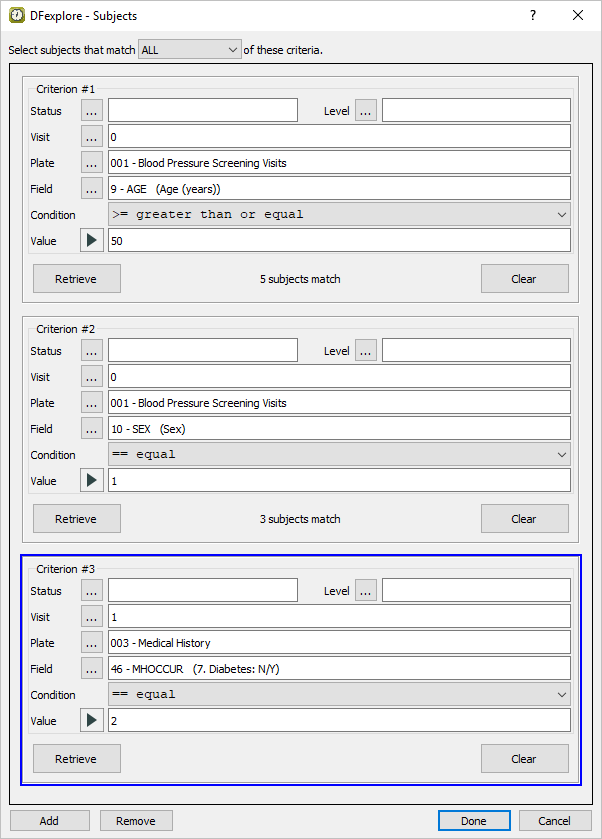Click the Level browse button in Criterion #3

coord(366,591)
